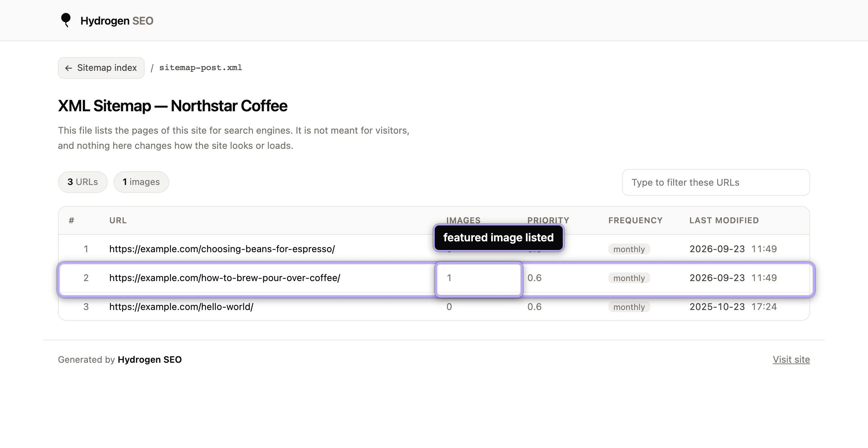Click the sitemap-post.xml breadcrumb text
This screenshot has height=448, width=868.
tap(201, 68)
